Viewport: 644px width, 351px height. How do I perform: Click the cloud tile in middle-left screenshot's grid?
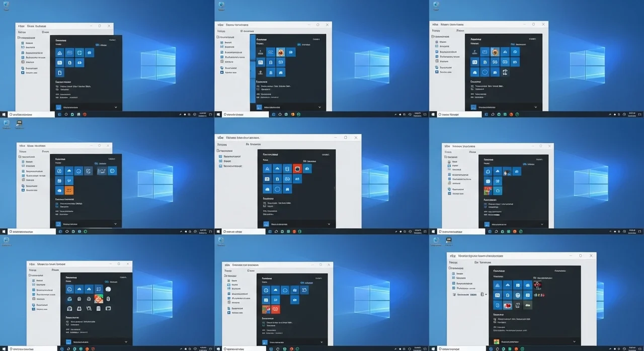point(69,171)
